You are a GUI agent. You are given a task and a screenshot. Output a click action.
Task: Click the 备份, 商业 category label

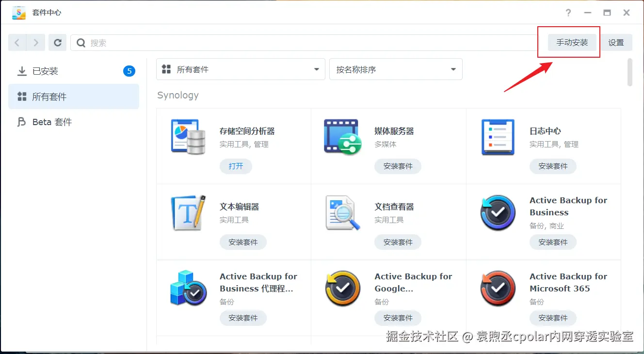547,225
